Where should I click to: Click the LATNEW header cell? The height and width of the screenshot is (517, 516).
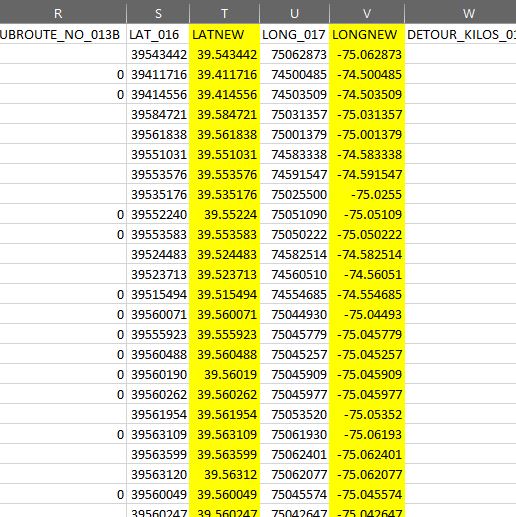[x=224, y=34]
